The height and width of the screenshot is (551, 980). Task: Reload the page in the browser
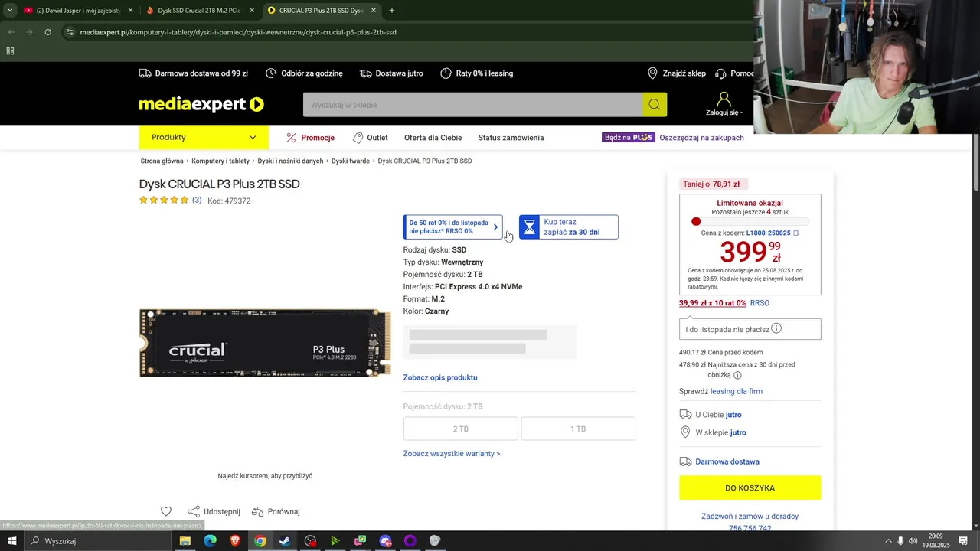click(47, 32)
